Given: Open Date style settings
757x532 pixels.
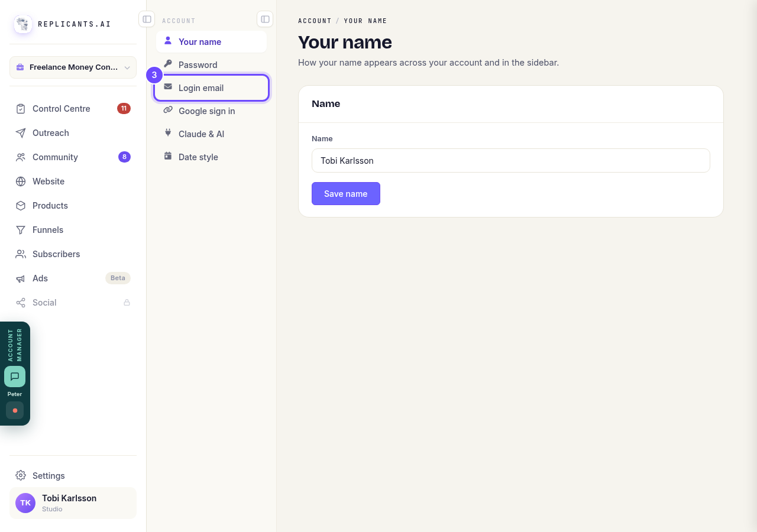Looking at the screenshot, I should click(x=211, y=157).
